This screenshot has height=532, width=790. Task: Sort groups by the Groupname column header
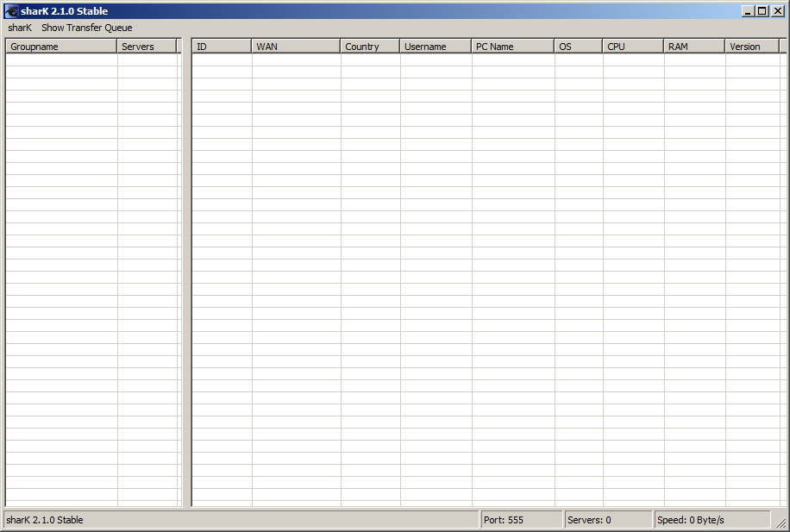[60, 47]
